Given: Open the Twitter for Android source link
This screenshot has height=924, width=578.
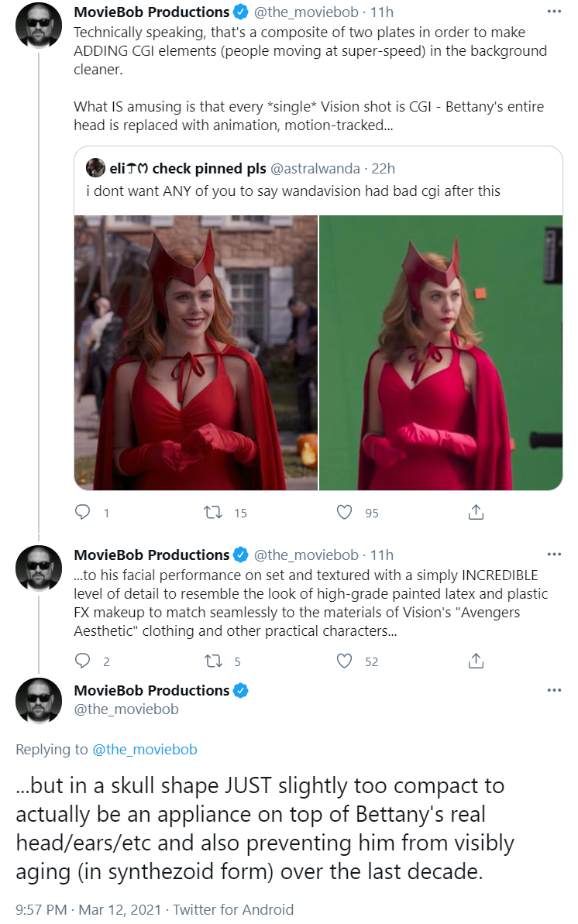Looking at the screenshot, I should tap(233, 909).
